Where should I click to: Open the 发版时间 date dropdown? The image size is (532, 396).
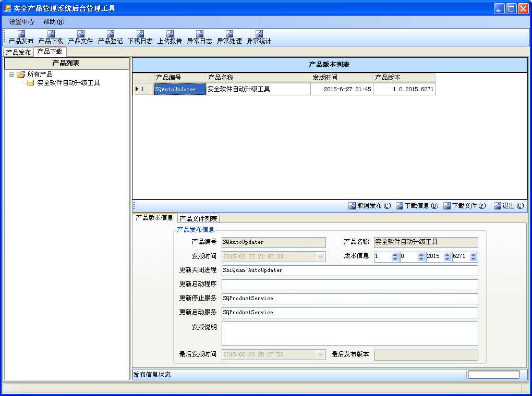pyautogui.click(x=320, y=257)
